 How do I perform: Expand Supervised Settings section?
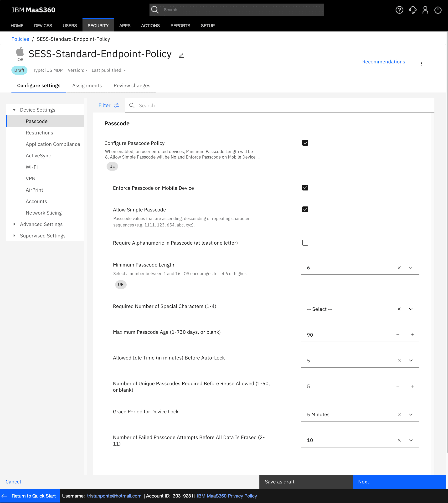[14, 236]
